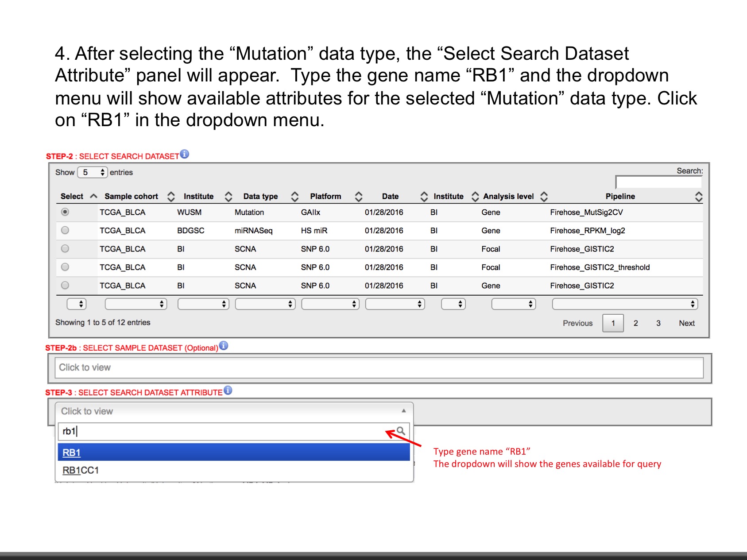Click the info icon beside STEP-3 heading
The image size is (747, 560).
tap(228, 390)
